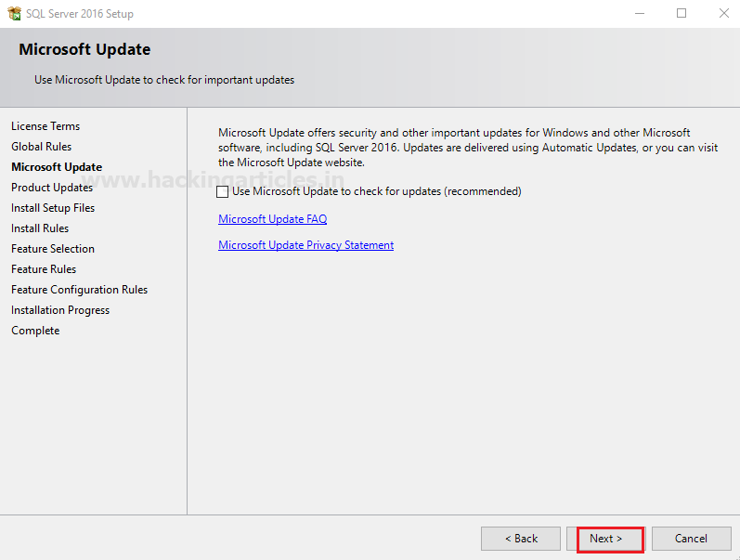Select Installation Progress step in sidebar
740x560 pixels.
(60, 310)
